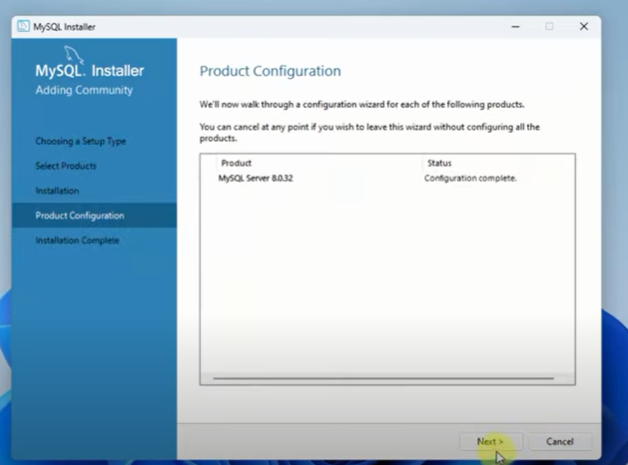Screen dimensions: 628x465
Task: Select the Select Products step
Action: pyautogui.click(x=66, y=166)
